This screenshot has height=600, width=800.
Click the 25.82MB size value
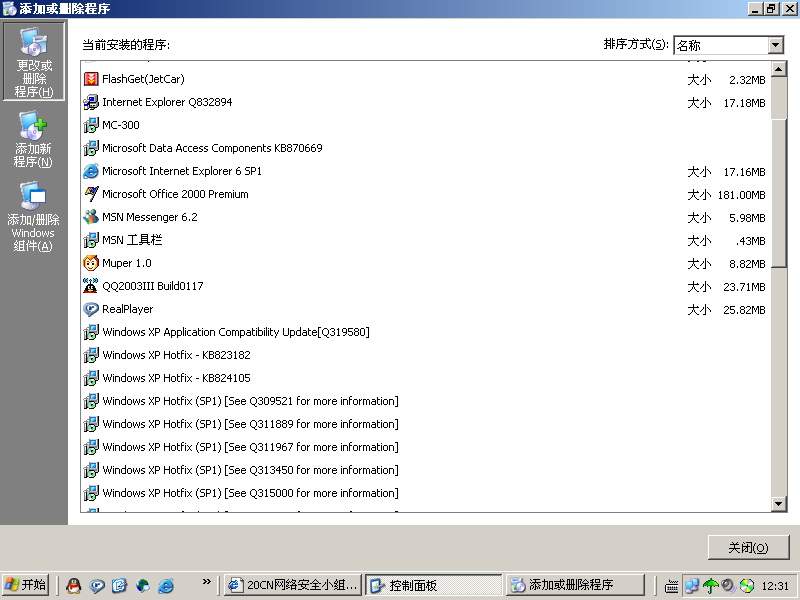[x=744, y=310]
